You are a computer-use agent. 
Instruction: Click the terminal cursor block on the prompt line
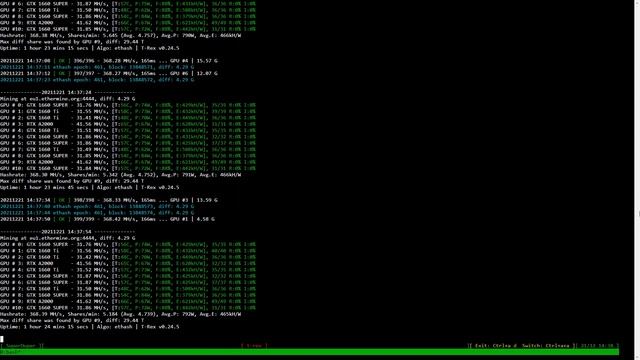click(x=2, y=339)
